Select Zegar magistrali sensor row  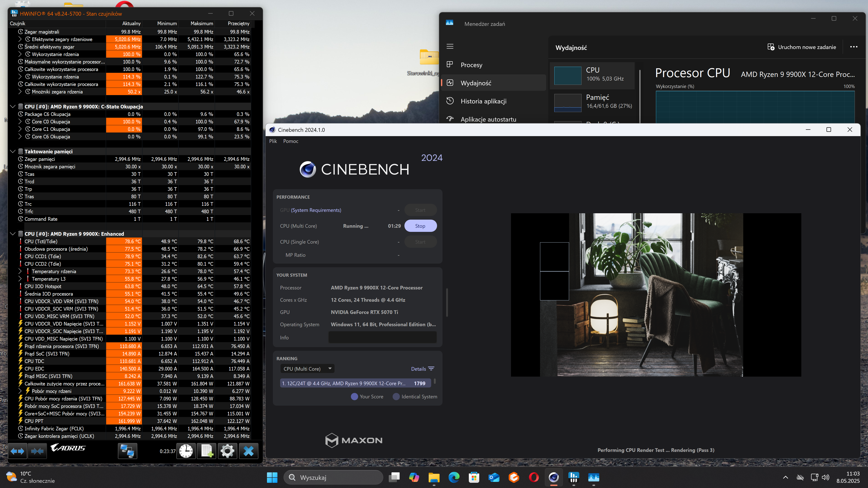coord(130,32)
